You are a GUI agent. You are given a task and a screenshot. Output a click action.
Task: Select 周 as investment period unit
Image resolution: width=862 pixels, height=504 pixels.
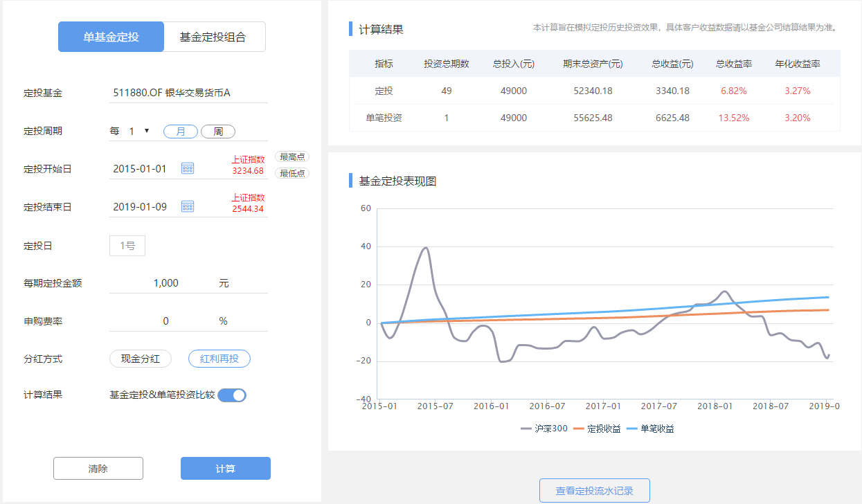[x=218, y=132]
